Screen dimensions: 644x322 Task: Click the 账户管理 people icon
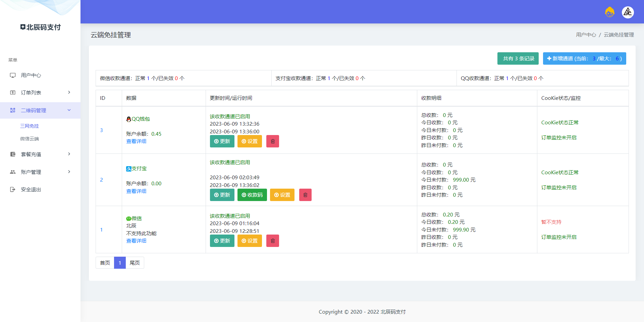point(13,172)
